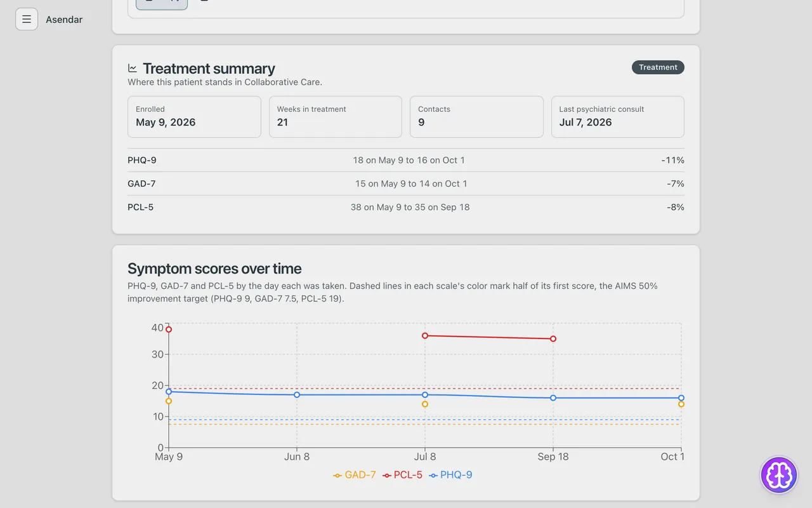The width and height of the screenshot is (812, 508).
Task: Click the PHQ-9 data point at May 9
Action: point(169,392)
